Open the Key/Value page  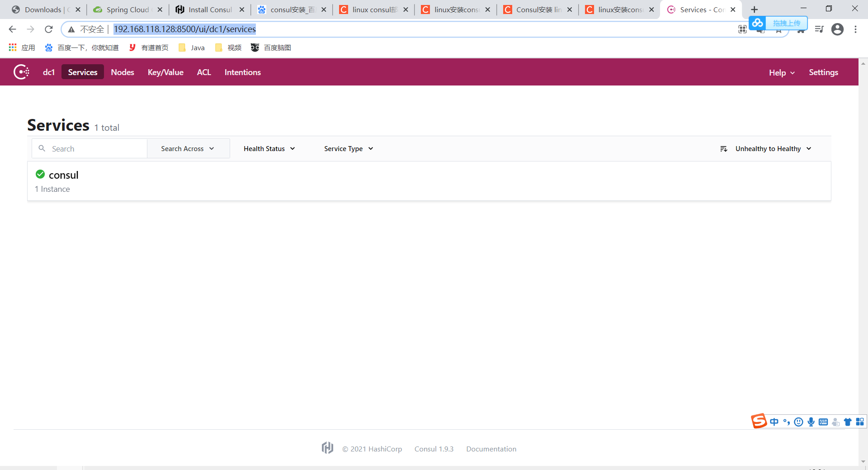click(165, 72)
